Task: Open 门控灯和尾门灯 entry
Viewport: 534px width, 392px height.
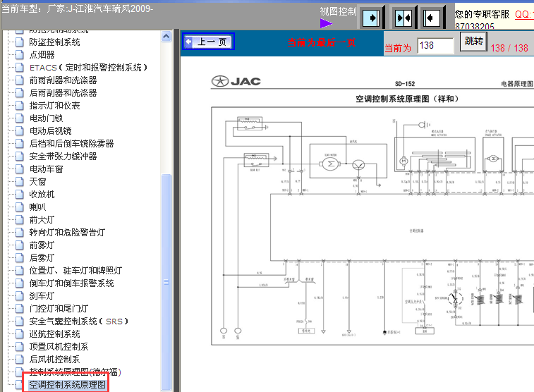Action: coord(59,309)
